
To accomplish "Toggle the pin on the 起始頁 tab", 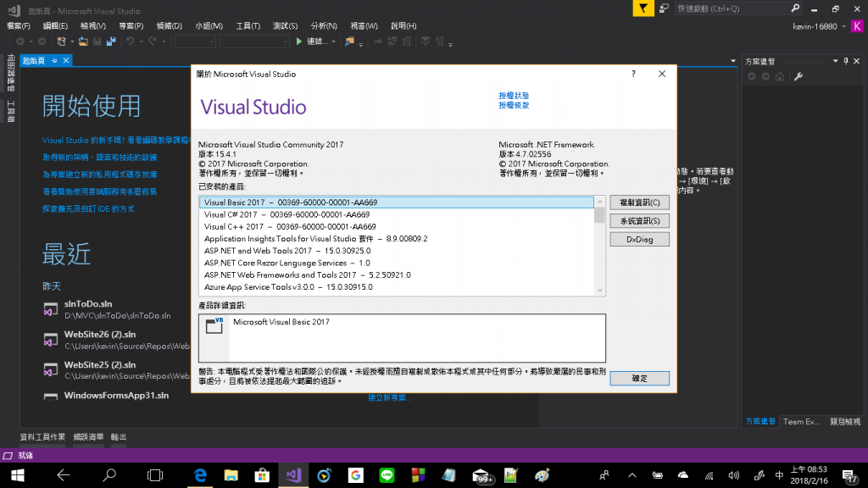I will (54, 60).
